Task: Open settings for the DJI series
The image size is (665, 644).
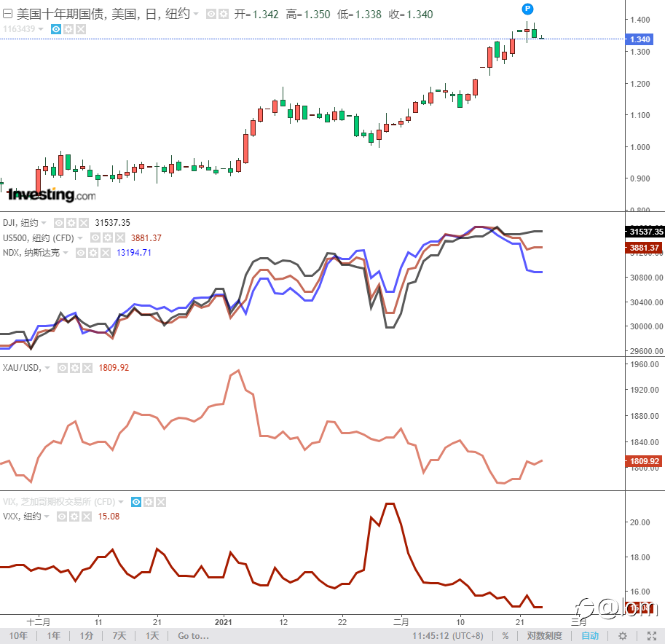Action: [71, 223]
